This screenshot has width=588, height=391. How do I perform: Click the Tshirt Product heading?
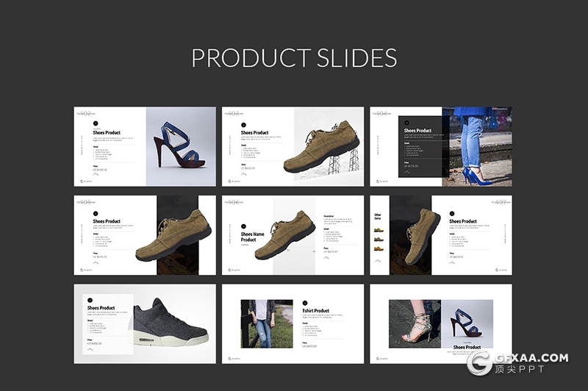(x=315, y=311)
